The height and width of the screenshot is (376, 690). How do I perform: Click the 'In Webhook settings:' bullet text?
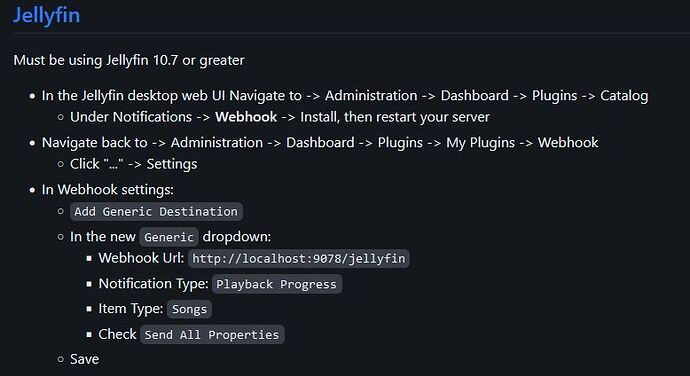pos(108,190)
